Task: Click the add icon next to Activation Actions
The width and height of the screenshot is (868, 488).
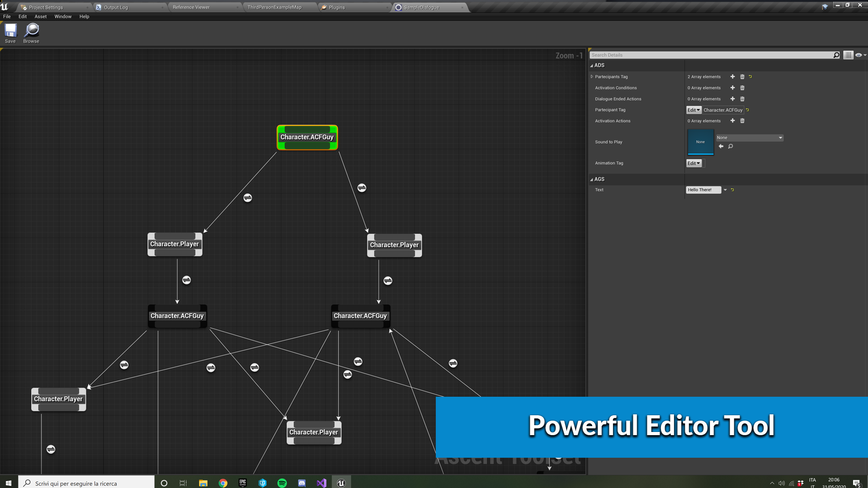Action: pos(733,120)
